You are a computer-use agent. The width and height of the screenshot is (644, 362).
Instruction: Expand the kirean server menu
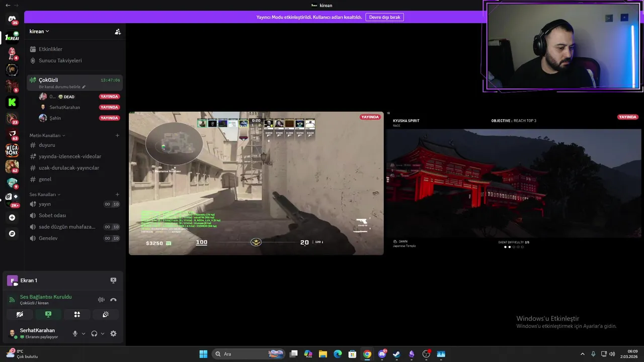point(39,31)
